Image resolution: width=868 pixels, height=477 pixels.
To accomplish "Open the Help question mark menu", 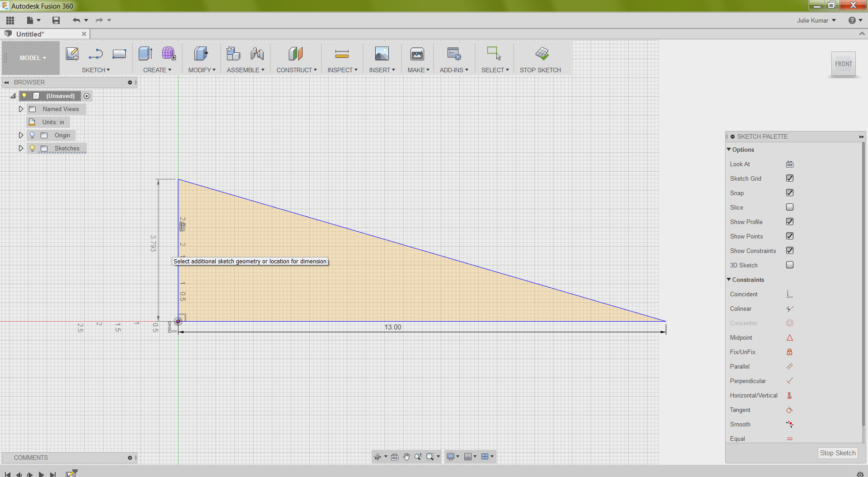I will (855, 20).
